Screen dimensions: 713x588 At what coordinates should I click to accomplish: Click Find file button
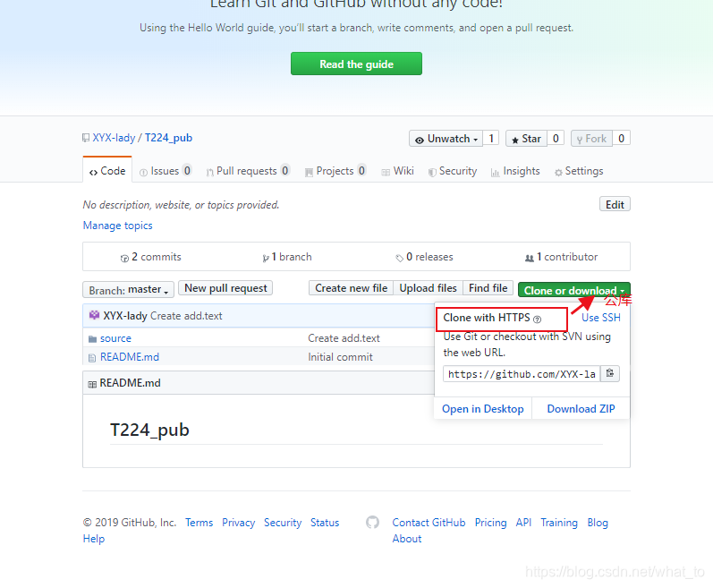click(x=488, y=288)
